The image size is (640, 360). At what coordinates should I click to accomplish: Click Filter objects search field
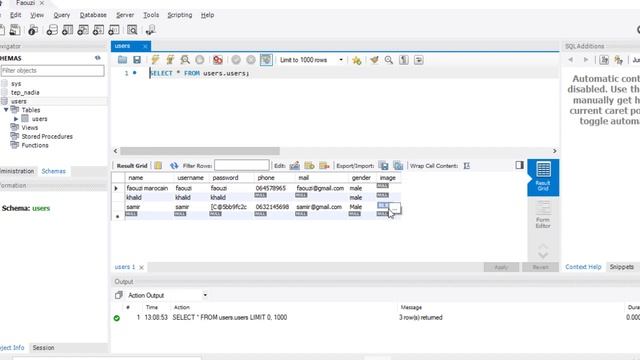[52, 71]
